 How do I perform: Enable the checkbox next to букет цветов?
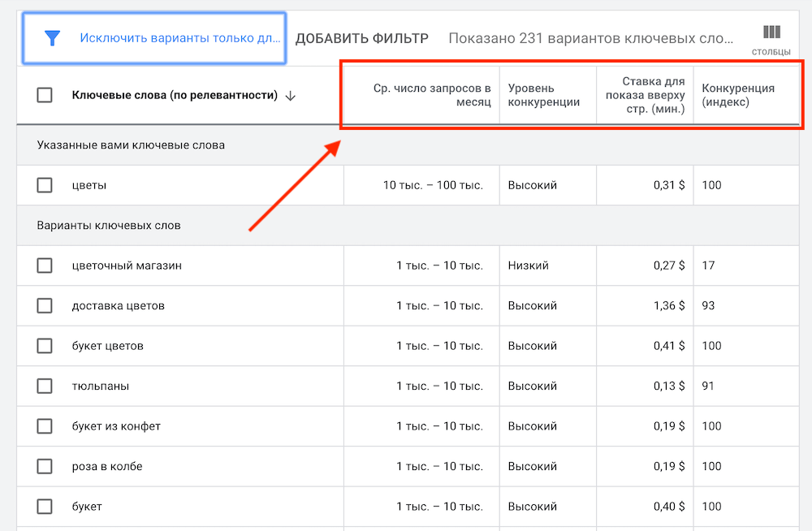(45, 346)
